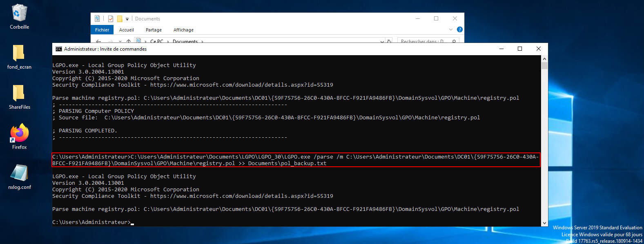644x244 pixels.
Task: Click the console scrollbar down arrow
Action: pos(544,223)
